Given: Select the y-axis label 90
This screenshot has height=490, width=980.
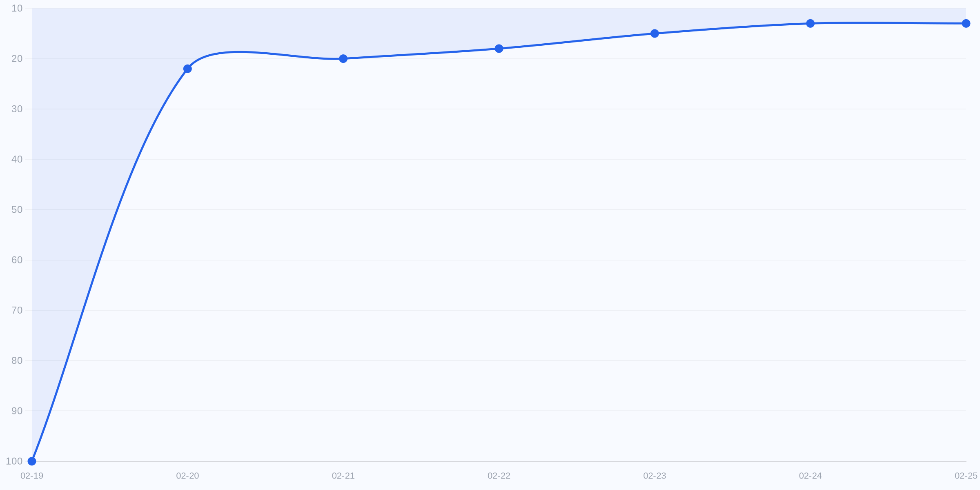Looking at the screenshot, I should click(17, 411).
